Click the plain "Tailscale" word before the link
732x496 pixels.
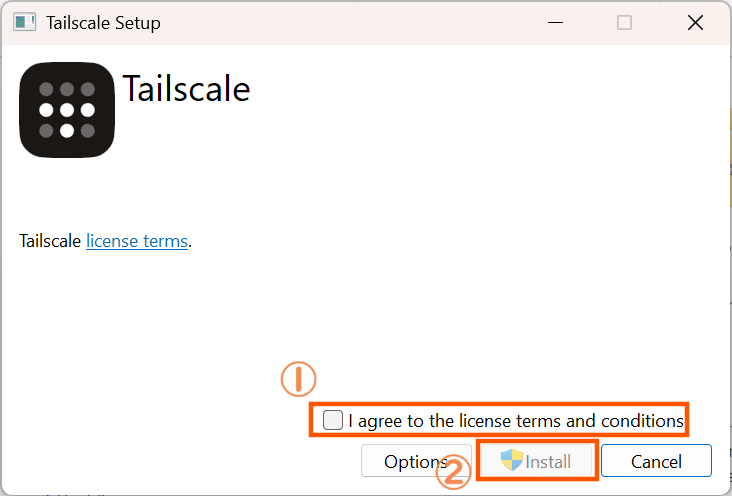click(50, 241)
